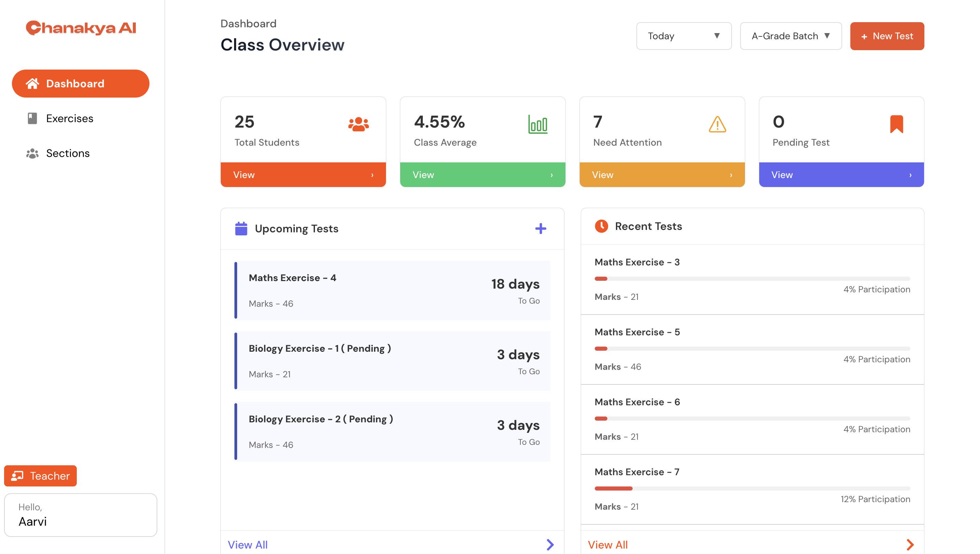
Task: Click the Recent Tests clock icon
Action: coord(601,226)
